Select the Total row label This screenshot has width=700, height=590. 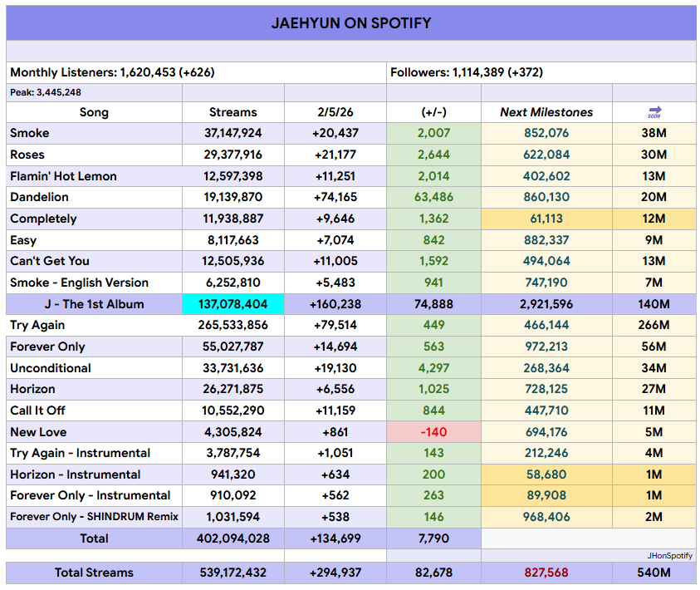coord(94,538)
